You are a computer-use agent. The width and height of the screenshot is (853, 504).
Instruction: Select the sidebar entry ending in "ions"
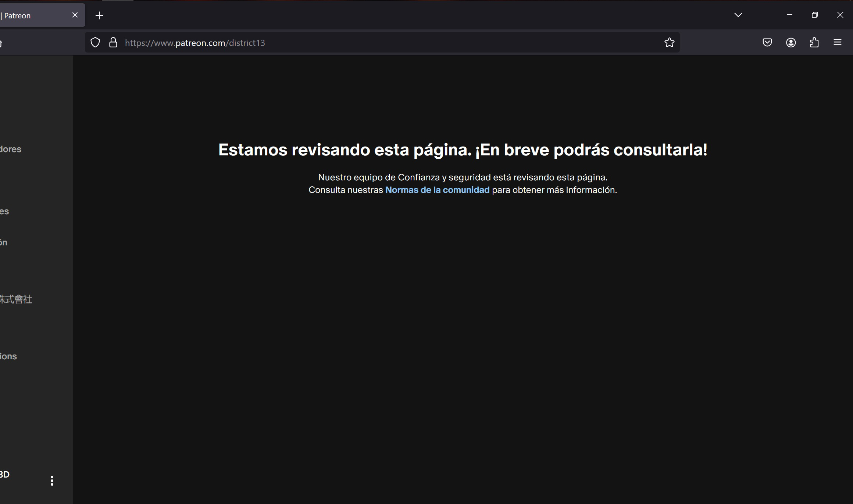tap(8, 356)
